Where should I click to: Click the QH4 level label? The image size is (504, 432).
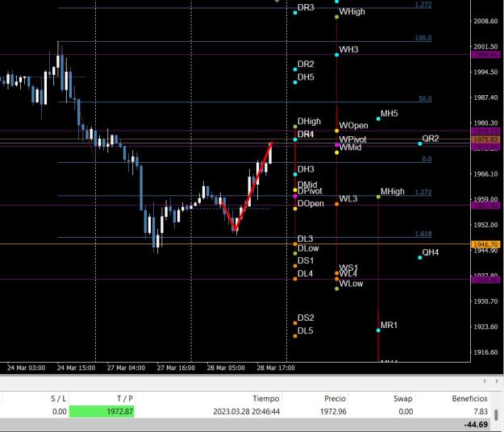coord(430,252)
